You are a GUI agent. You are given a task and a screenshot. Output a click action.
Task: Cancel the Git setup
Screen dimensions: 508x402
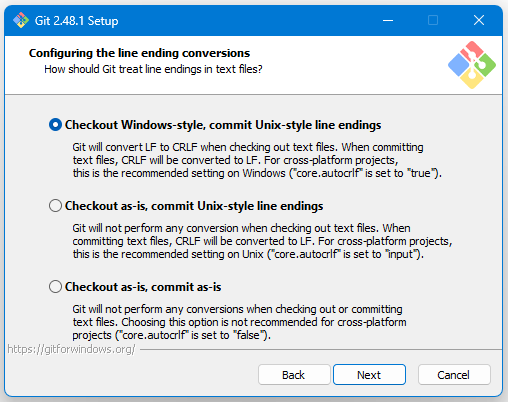(x=454, y=375)
